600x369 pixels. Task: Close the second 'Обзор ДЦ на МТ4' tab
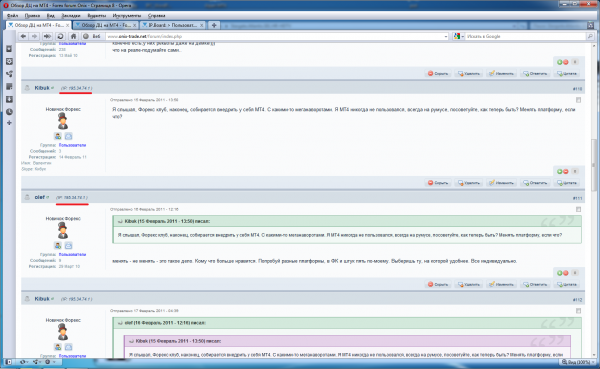tap(134, 25)
